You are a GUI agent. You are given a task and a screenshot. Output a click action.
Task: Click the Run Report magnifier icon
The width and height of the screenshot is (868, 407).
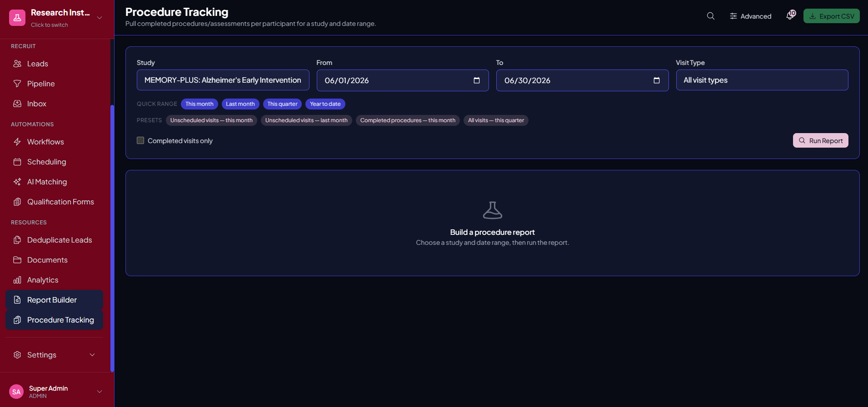pyautogui.click(x=802, y=140)
